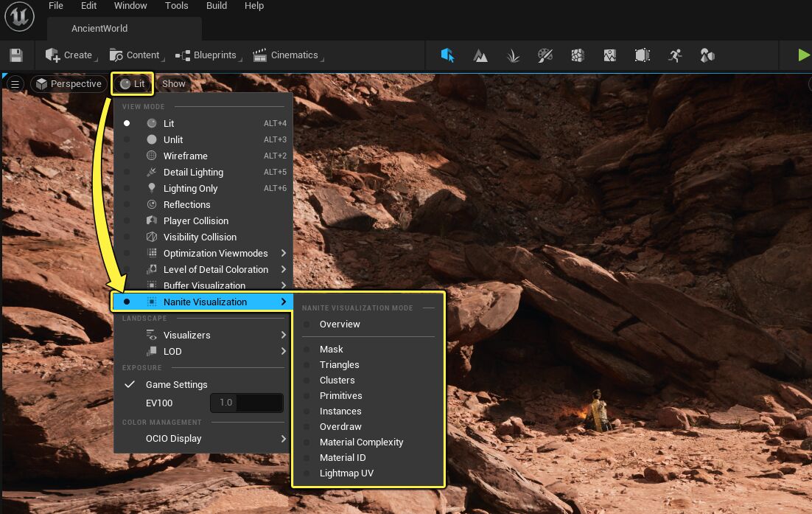Open the Help menu
Image resolution: width=812 pixels, height=514 pixels.
pos(254,6)
